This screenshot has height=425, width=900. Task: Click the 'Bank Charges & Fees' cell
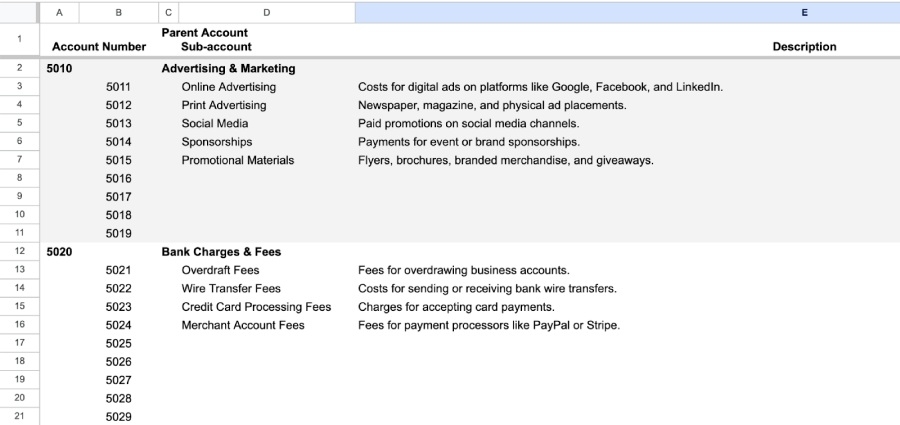221,252
